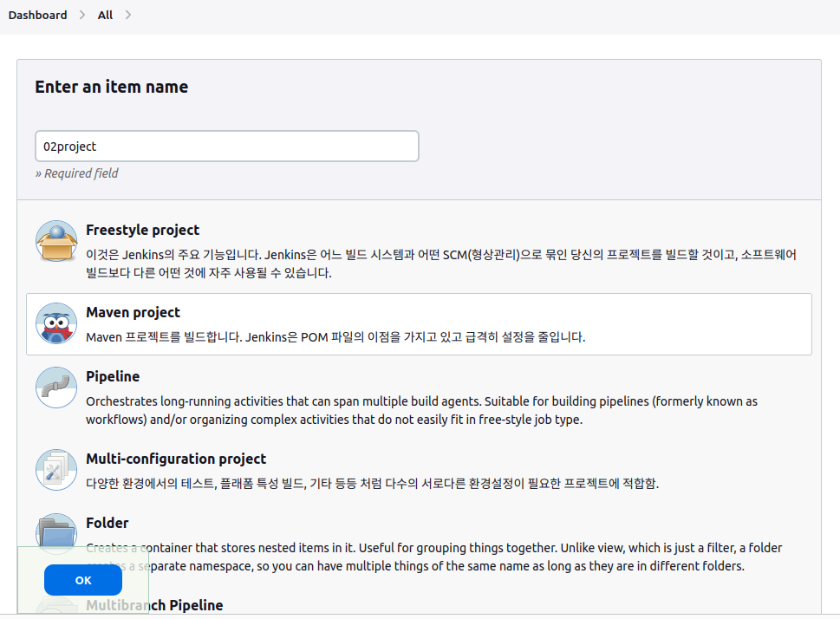Expand the chevron after All breadcrumb
840x619 pixels.
click(128, 15)
